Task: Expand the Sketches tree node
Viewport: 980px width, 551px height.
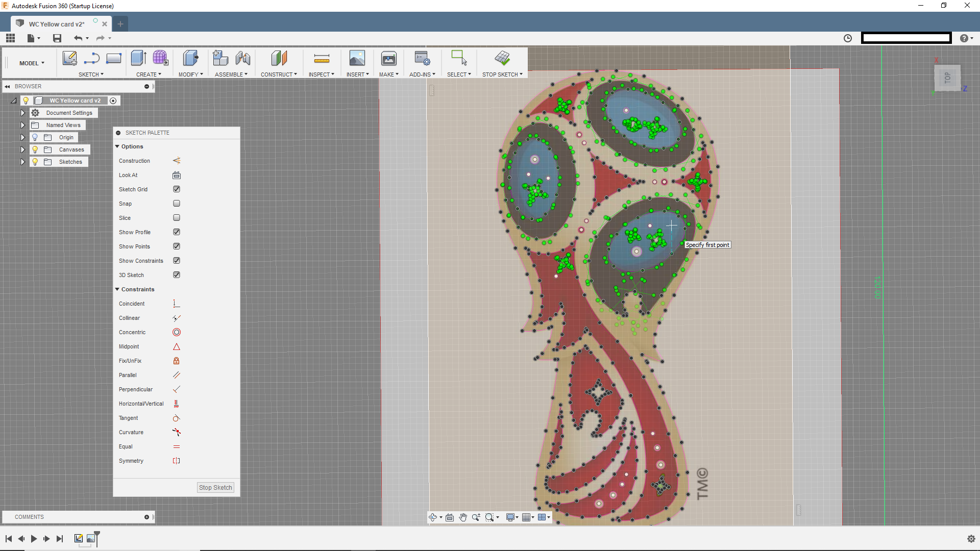Action: [22, 162]
